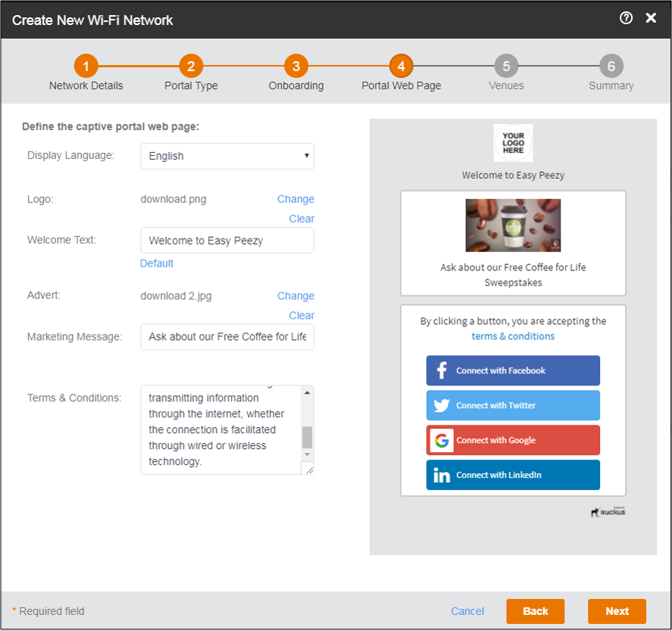
Task: Click the Twitter bird icon
Action: 442,406
